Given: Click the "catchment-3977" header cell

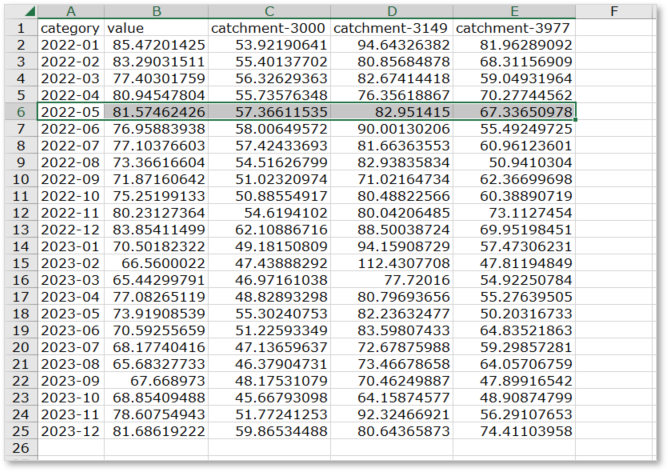Looking at the screenshot, I should tap(514, 29).
